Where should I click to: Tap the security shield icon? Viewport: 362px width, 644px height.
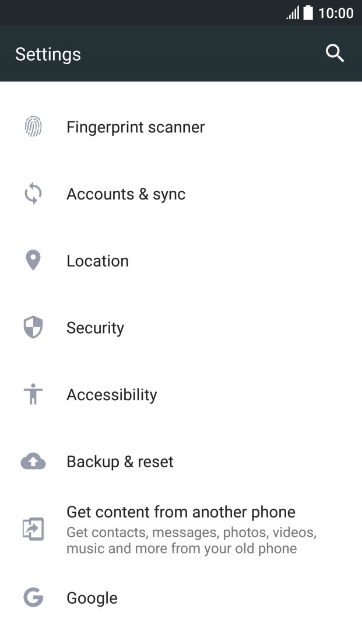point(33,327)
